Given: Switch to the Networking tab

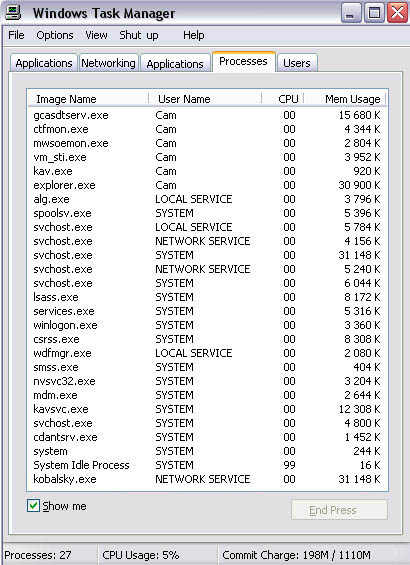Looking at the screenshot, I should [x=108, y=63].
